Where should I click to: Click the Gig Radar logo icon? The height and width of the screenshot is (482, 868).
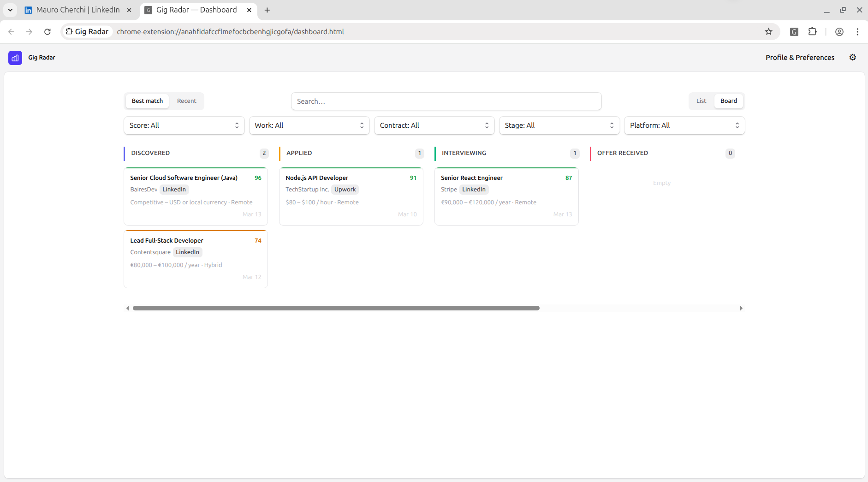(x=15, y=58)
